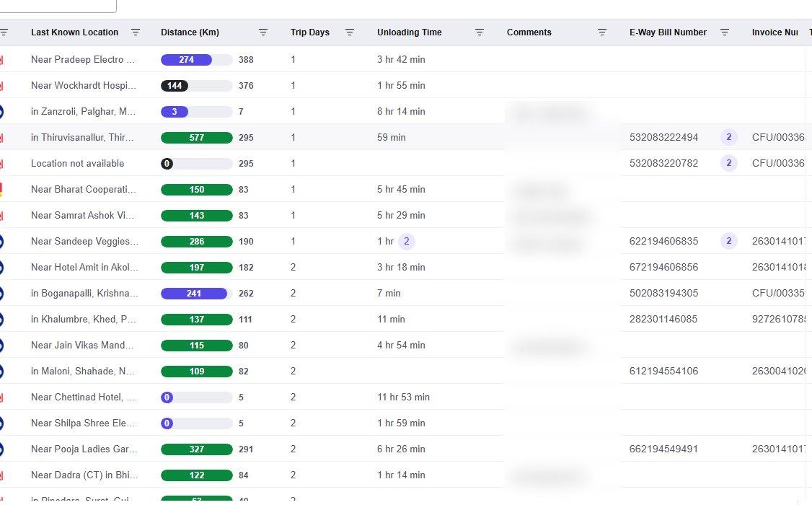
Task: Click E-Way bill number 662194549491
Action: (x=663, y=449)
